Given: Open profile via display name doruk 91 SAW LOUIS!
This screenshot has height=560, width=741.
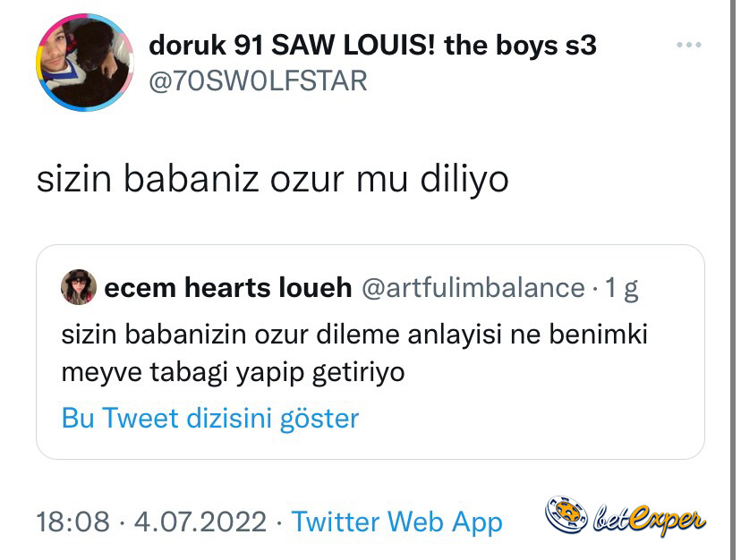Looking at the screenshot, I should (292, 46).
